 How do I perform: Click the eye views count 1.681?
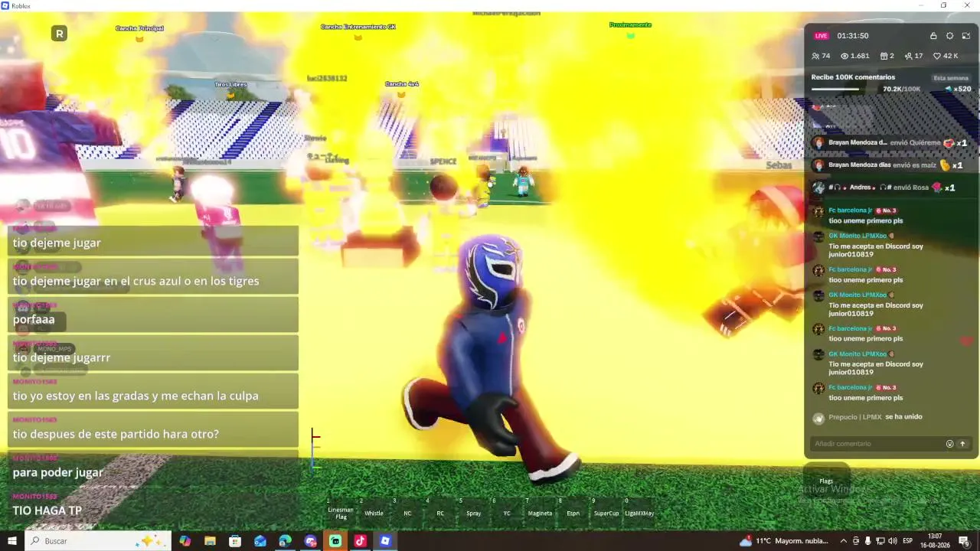(x=855, y=56)
